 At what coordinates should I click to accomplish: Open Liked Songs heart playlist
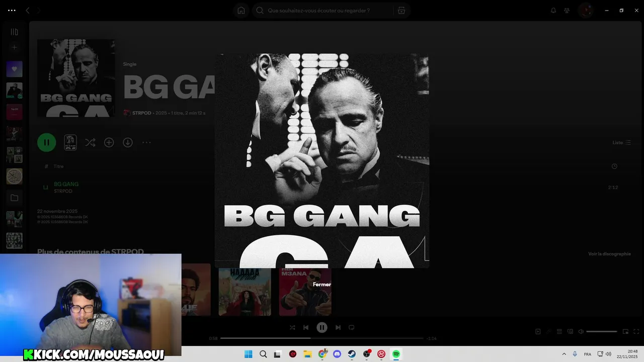tap(15, 69)
